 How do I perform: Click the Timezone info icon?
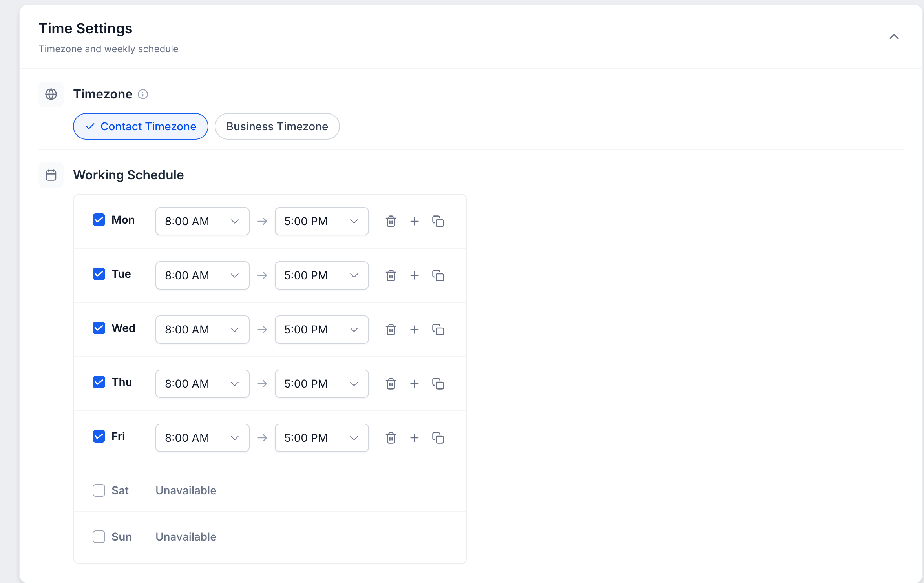(143, 94)
